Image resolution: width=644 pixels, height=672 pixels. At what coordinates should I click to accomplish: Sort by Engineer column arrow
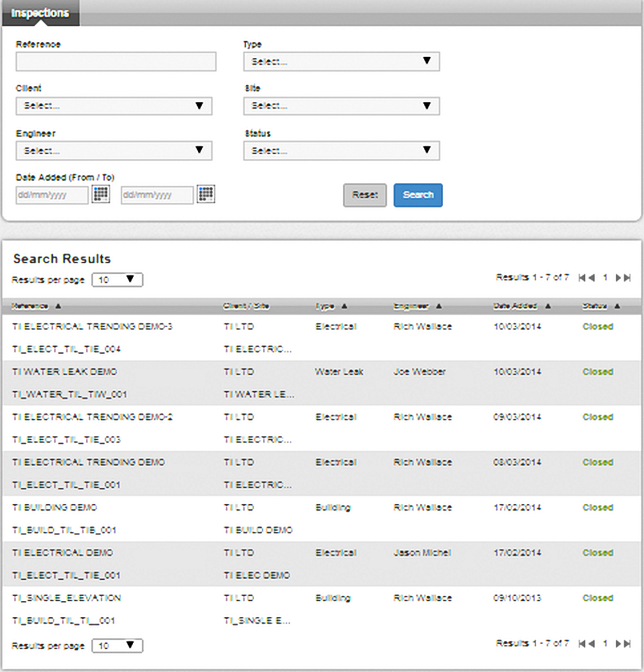click(x=439, y=306)
